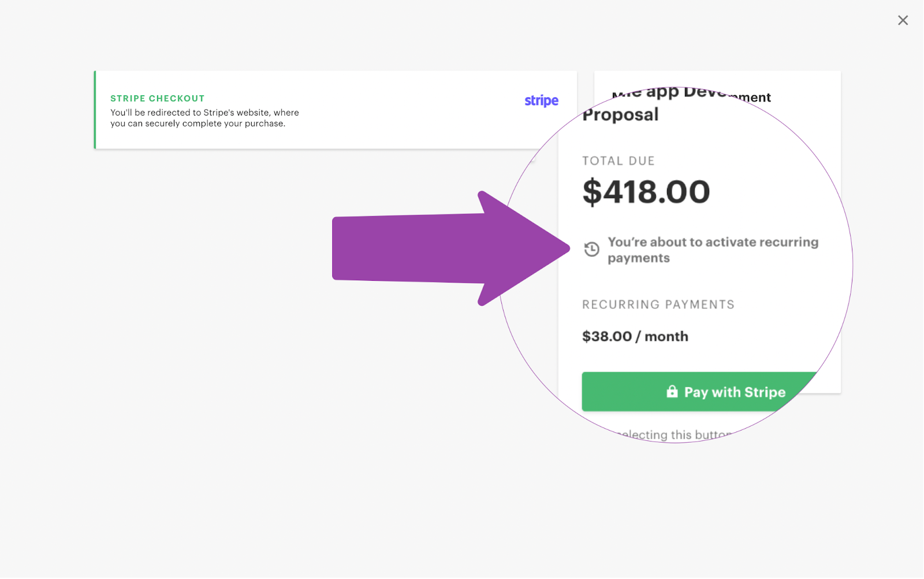Click the Stripe logo on the checkout card
924x579 pixels.
pyautogui.click(x=541, y=101)
